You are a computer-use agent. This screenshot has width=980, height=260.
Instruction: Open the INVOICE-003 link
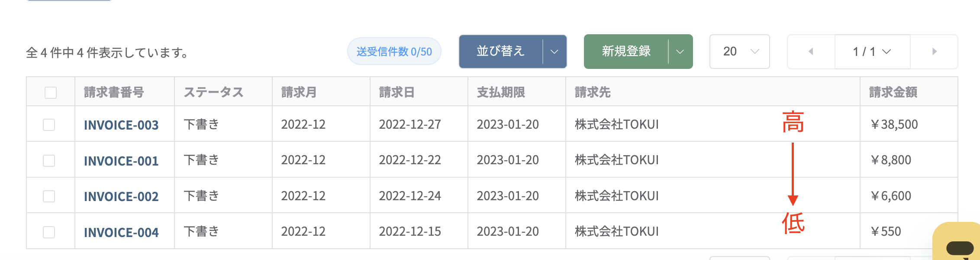point(121,125)
